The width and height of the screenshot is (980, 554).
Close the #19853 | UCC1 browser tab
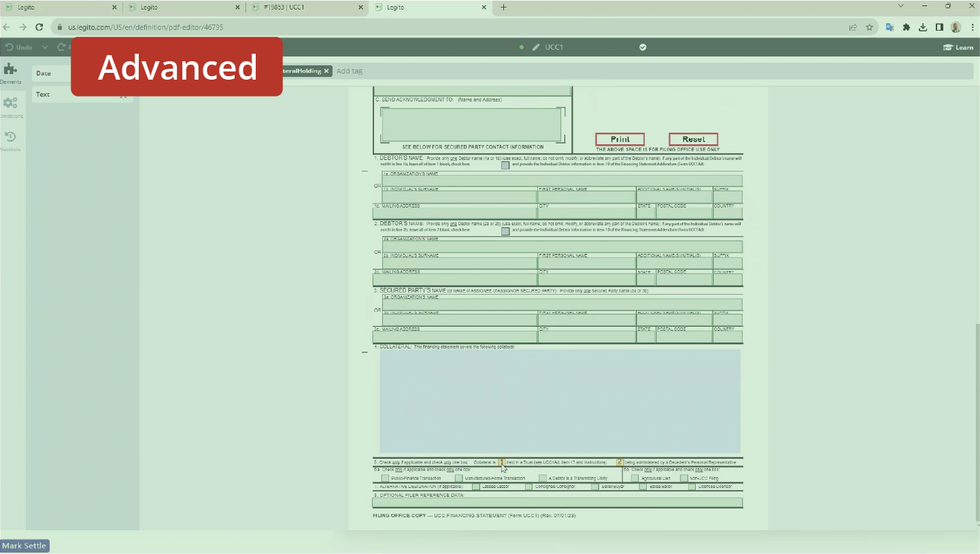click(361, 7)
